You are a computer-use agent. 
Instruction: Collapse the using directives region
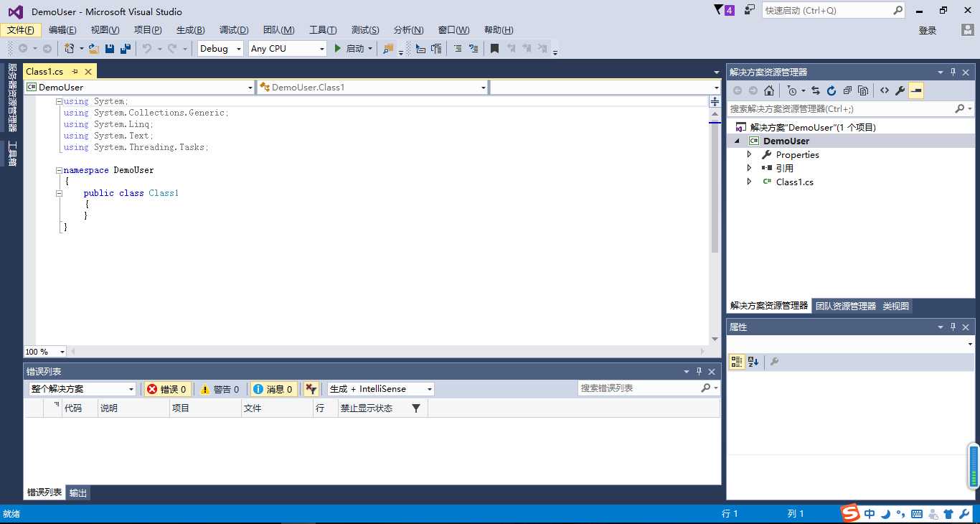click(59, 101)
